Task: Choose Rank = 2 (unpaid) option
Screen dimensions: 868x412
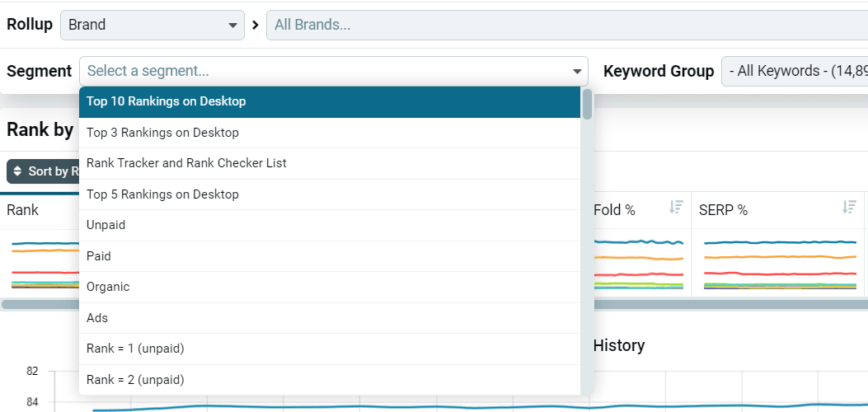Action: tap(330, 380)
